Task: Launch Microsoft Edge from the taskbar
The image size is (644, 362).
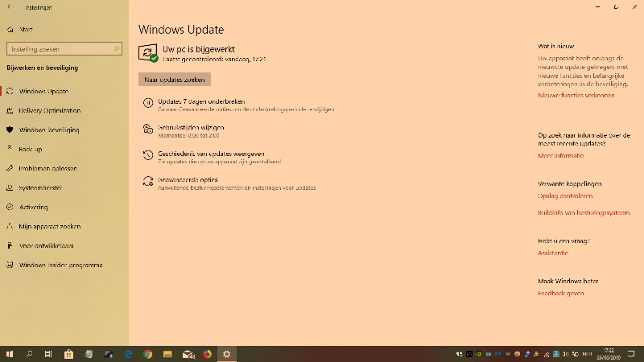Action: coord(128,354)
